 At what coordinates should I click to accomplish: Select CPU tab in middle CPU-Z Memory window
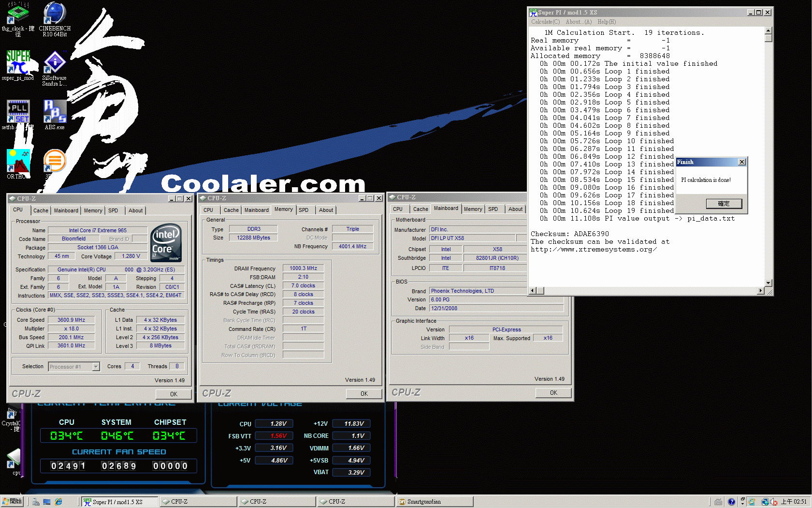(208, 210)
